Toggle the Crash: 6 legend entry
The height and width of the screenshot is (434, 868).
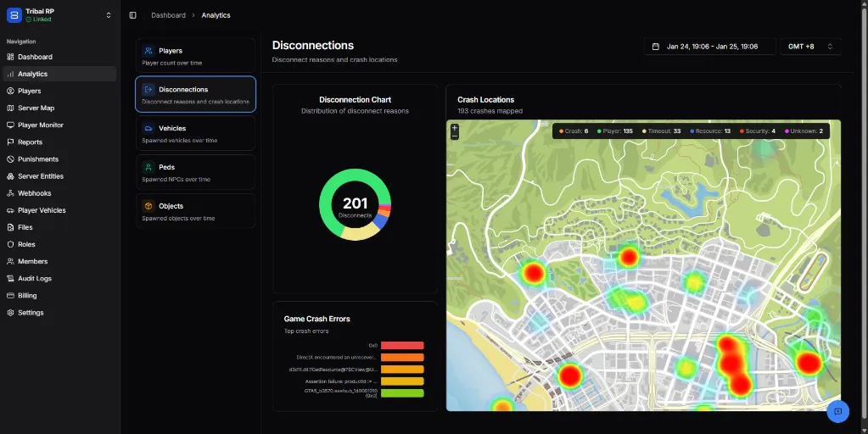pyautogui.click(x=574, y=131)
